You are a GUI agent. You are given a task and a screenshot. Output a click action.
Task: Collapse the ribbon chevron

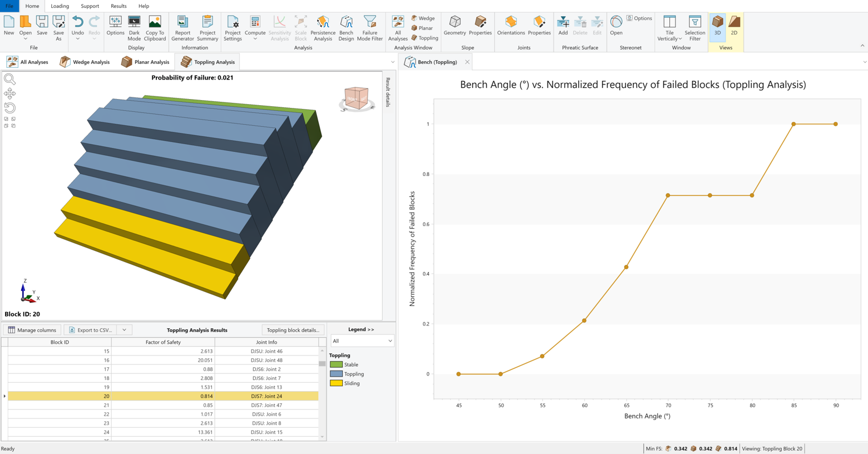click(862, 46)
